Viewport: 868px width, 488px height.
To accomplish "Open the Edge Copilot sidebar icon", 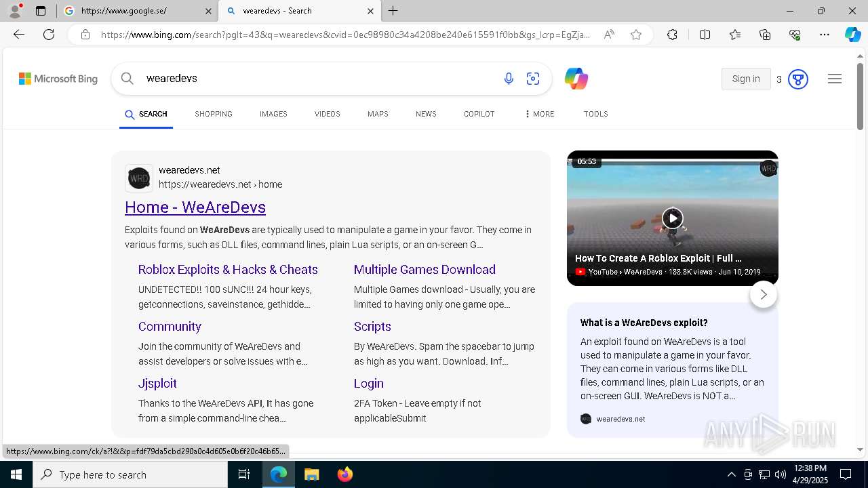I will click(x=852, y=35).
